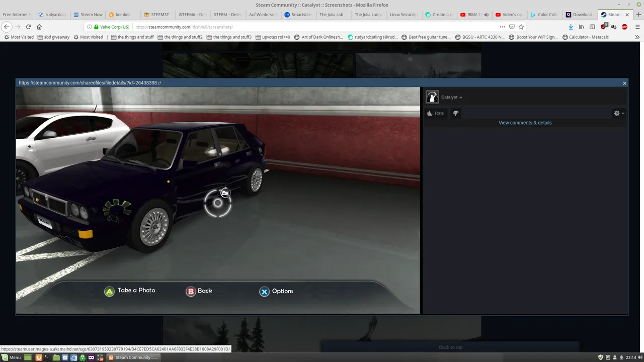Screen dimensions: 644x362
Task: Open the things and stuff bookmark folder
Action: (132, 37)
